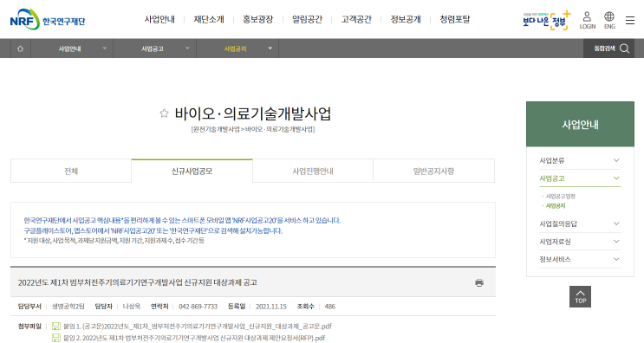Download 붙임 2 제안요청서(RFP) pdf
The height and width of the screenshot is (343, 644).
tap(194, 338)
